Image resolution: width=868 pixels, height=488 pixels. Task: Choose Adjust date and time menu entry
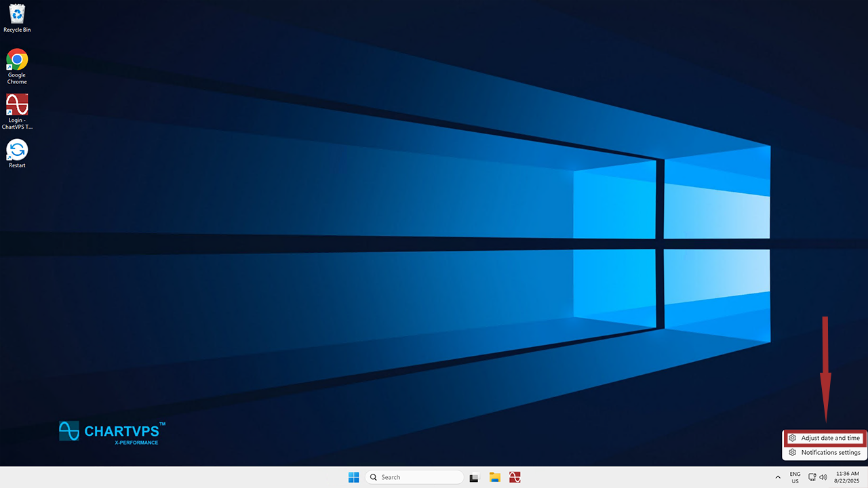(830, 439)
